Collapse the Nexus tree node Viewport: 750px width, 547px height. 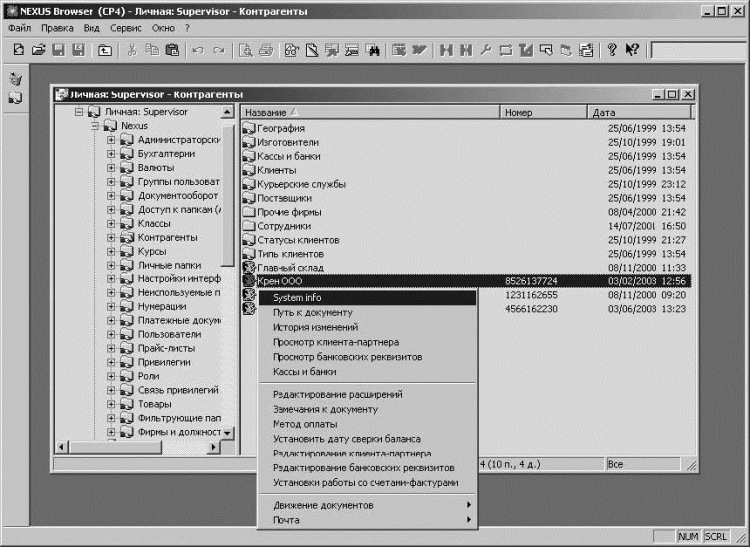95,126
